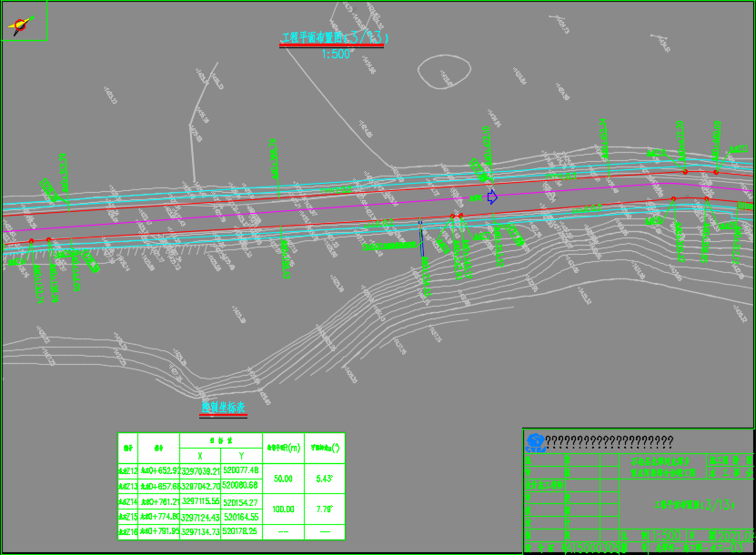Viewport: 756px width, 555px height.
Task: Click the north arrow compass symbol
Action: [21, 25]
